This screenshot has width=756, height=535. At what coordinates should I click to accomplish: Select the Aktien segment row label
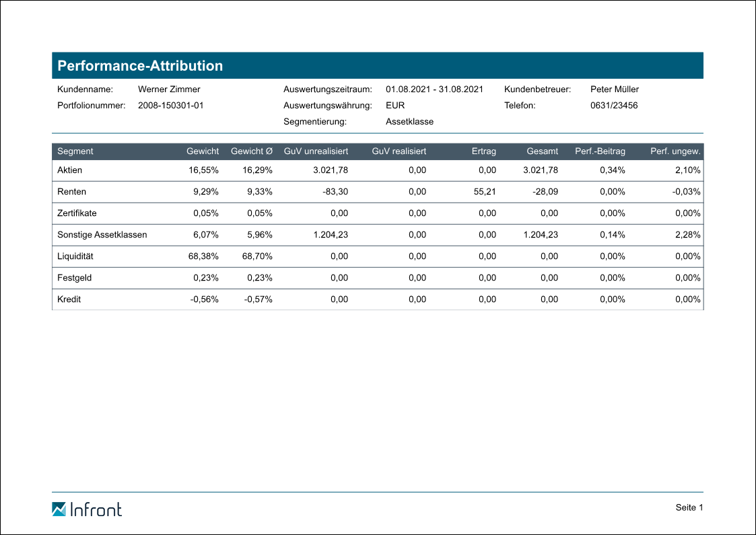(x=69, y=170)
